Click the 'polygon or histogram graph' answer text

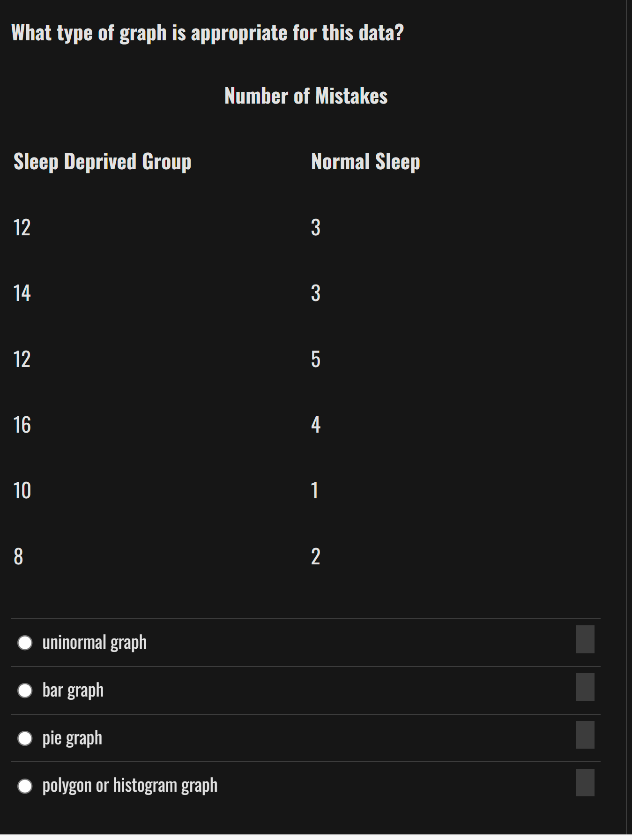tap(130, 786)
